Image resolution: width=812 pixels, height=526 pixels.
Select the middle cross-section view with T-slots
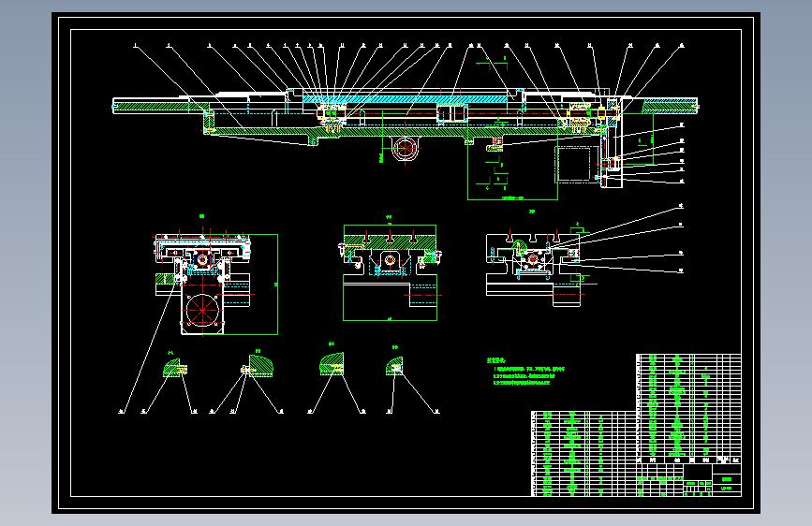[390, 272]
